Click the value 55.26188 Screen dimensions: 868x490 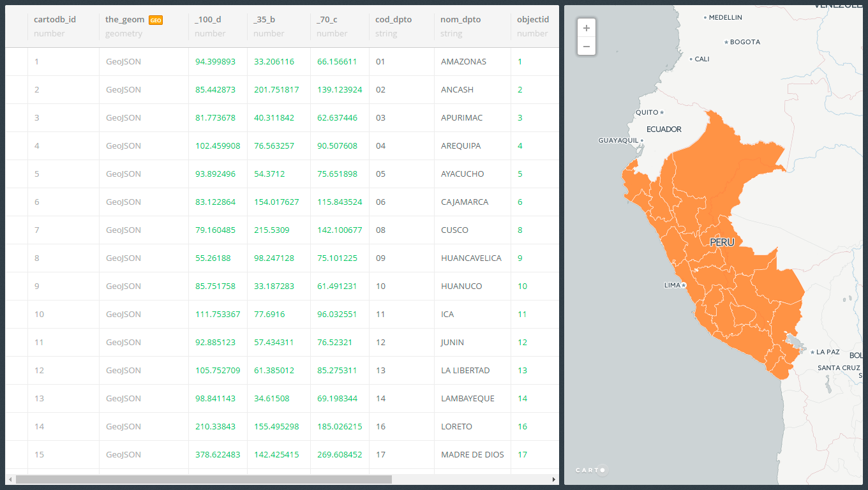213,258
